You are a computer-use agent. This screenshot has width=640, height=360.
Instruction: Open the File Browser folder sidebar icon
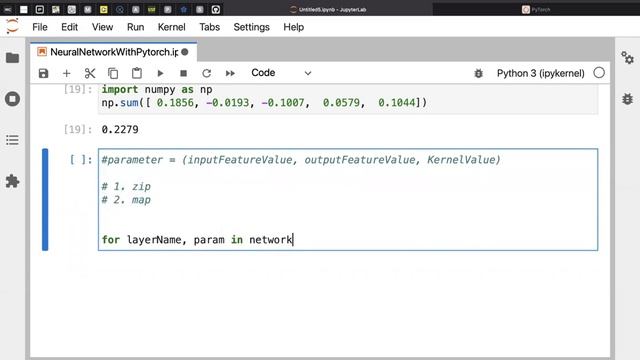12,58
